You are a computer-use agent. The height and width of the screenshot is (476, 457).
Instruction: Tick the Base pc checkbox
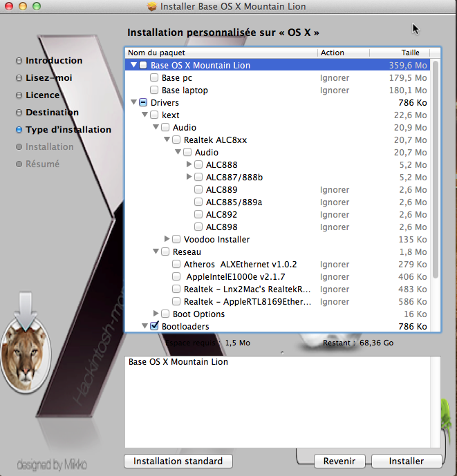(154, 77)
